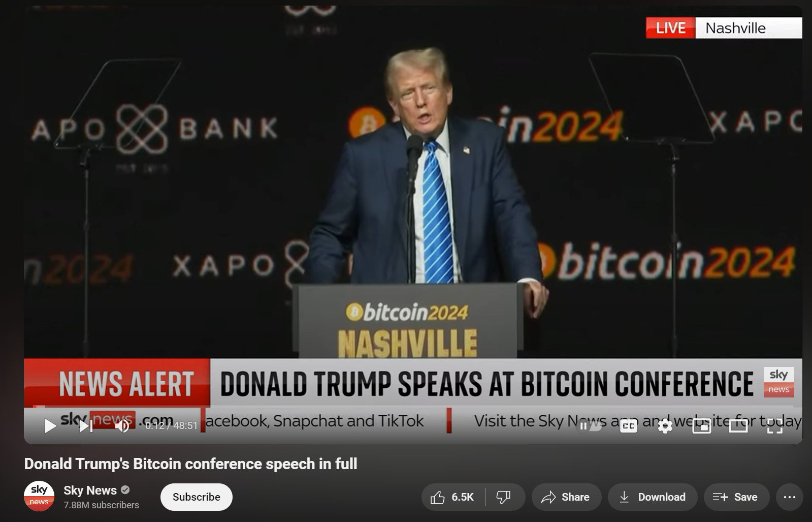The width and height of the screenshot is (812, 522).
Task: Open the more actions three-dot menu
Action: pyautogui.click(x=790, y=497)
